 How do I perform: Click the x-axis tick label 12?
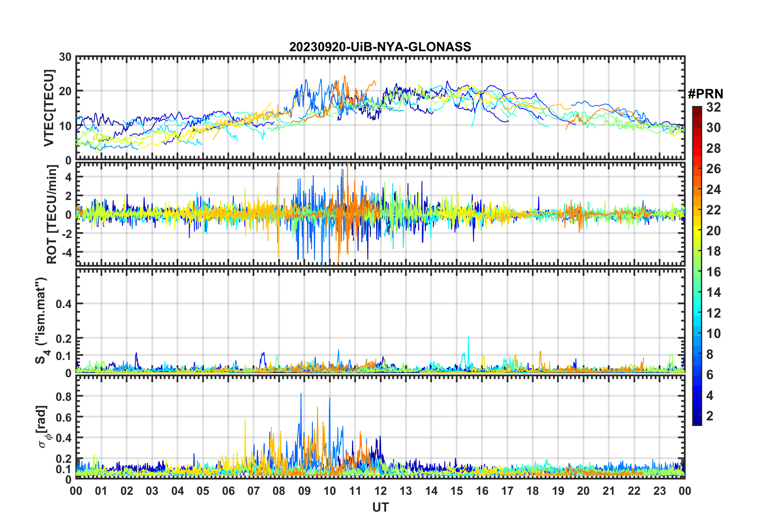click(380, 491)
